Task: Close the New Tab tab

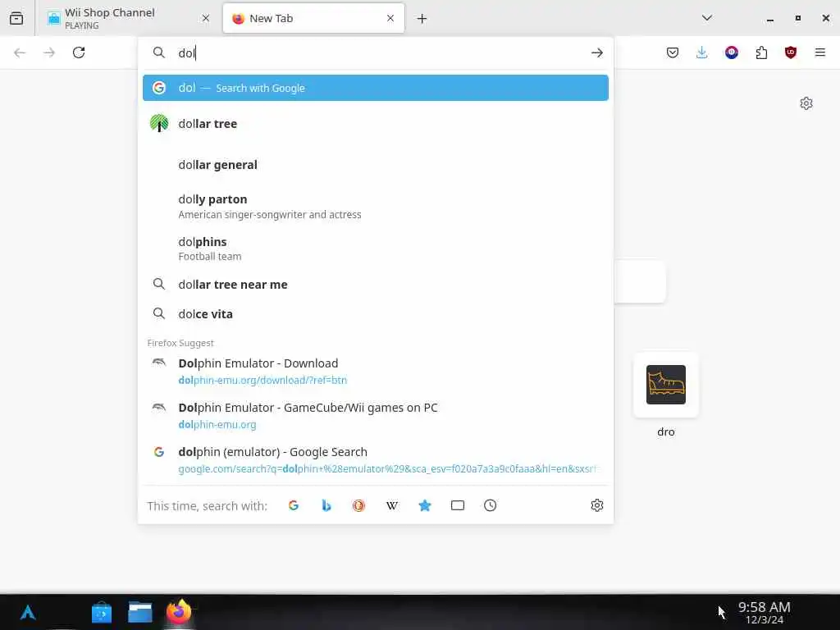Action: 390,18
